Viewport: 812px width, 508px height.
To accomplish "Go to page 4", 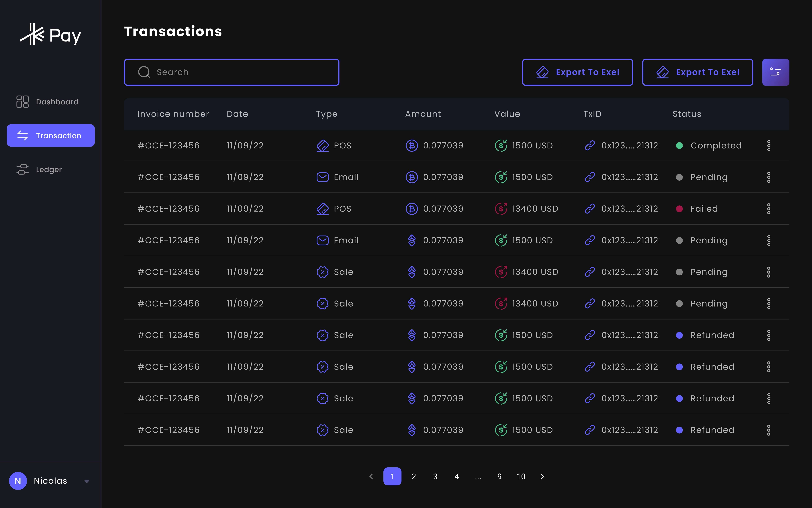I will tap(457, 476).
